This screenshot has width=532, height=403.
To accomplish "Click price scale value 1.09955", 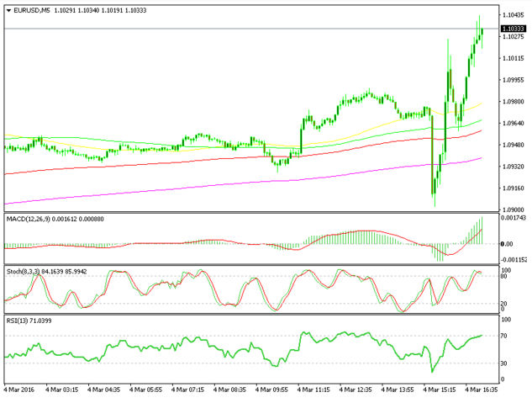I will click(x=514, y=80).
